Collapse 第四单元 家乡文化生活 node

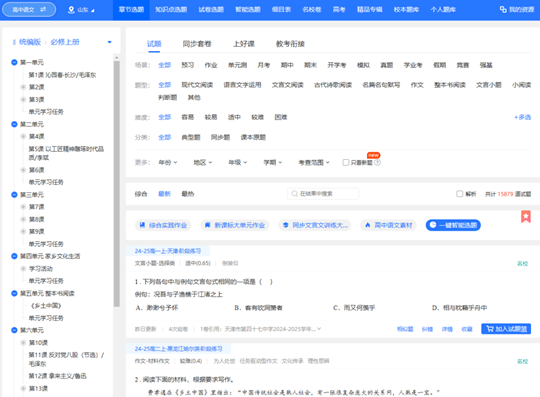(14, 256)
